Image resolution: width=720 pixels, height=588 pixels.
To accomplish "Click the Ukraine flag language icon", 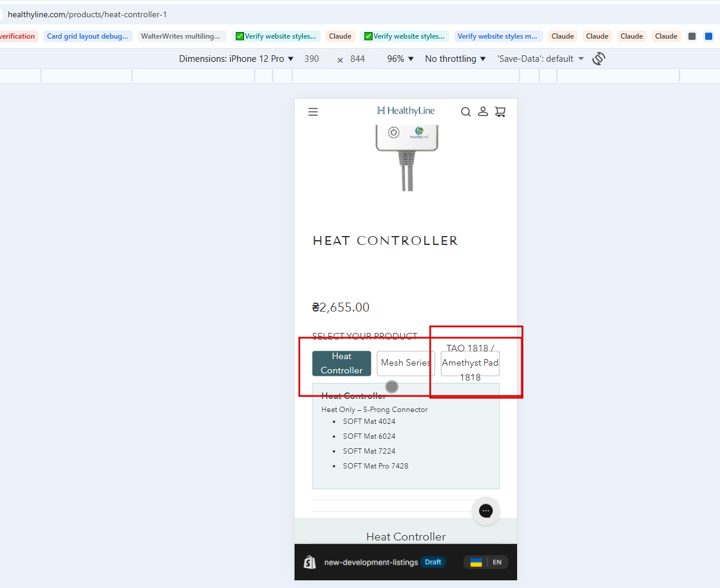I will coord(476,562).
